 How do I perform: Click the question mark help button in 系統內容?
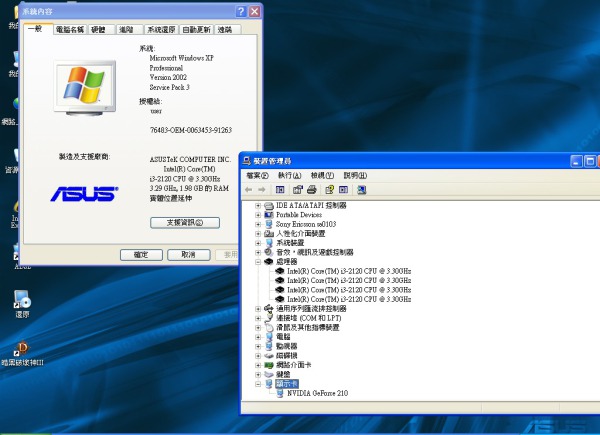tap(241, 11)
